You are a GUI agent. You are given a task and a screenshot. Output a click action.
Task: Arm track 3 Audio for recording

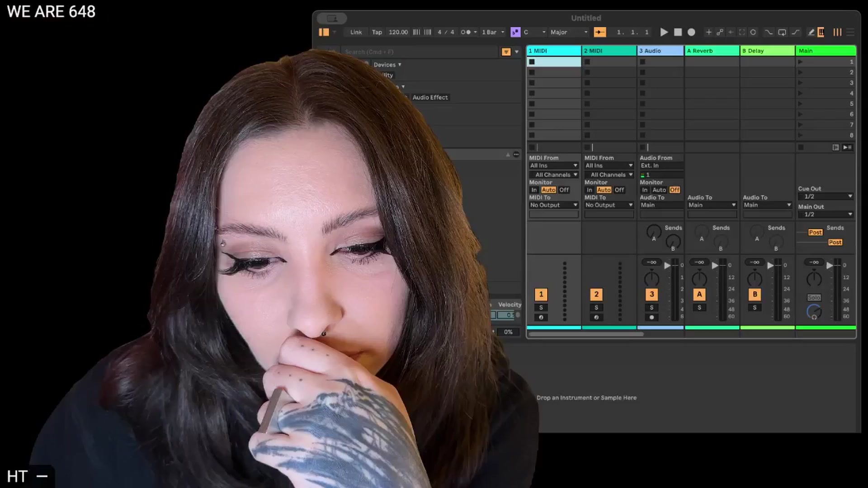click(651, 317)
